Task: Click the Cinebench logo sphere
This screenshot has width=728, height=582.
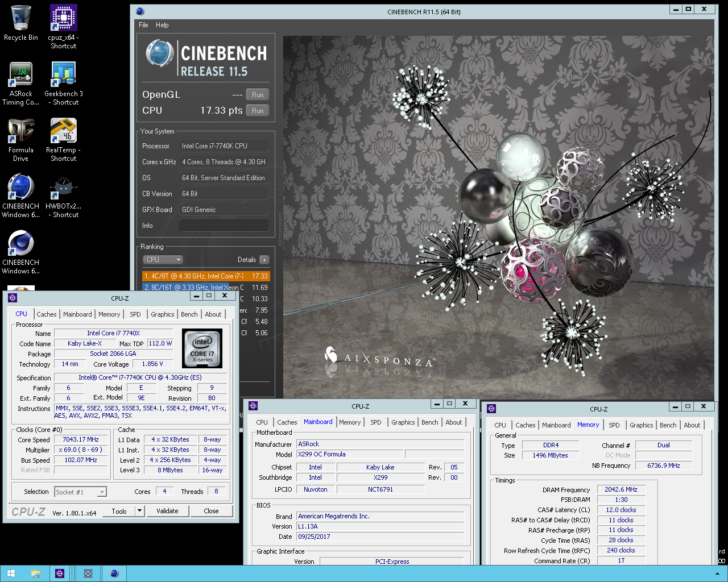Action: point(159,54)
